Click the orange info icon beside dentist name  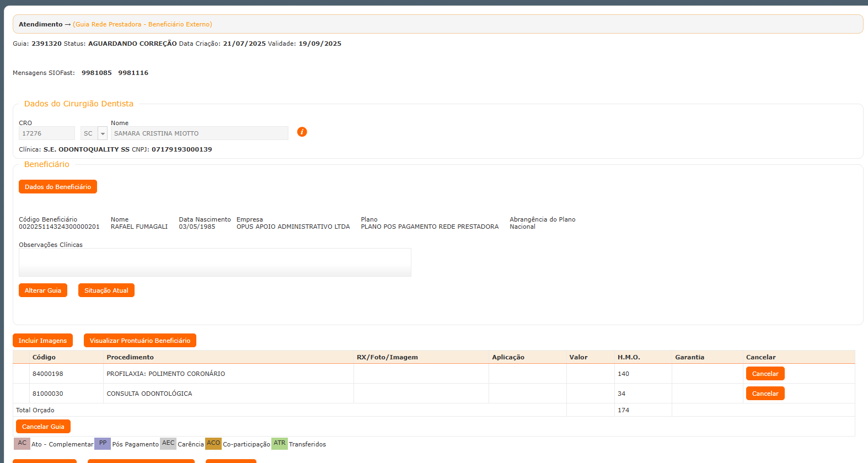pyautogui.click(x=302, y=132)
